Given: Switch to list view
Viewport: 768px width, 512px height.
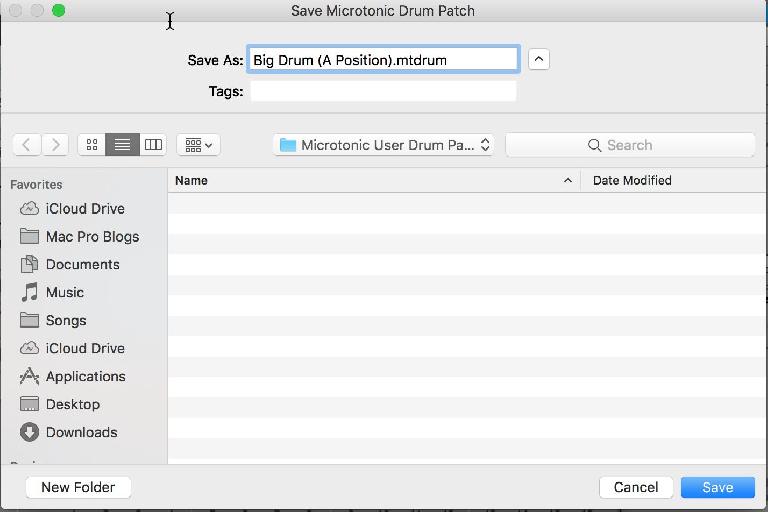Looking at the screenshot, I should (x=122, y=145).
